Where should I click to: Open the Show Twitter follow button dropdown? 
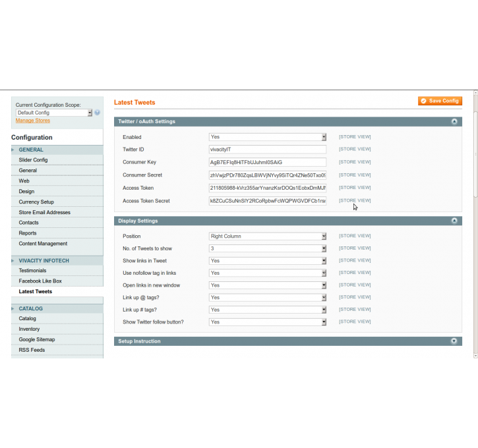pos(268,322)
